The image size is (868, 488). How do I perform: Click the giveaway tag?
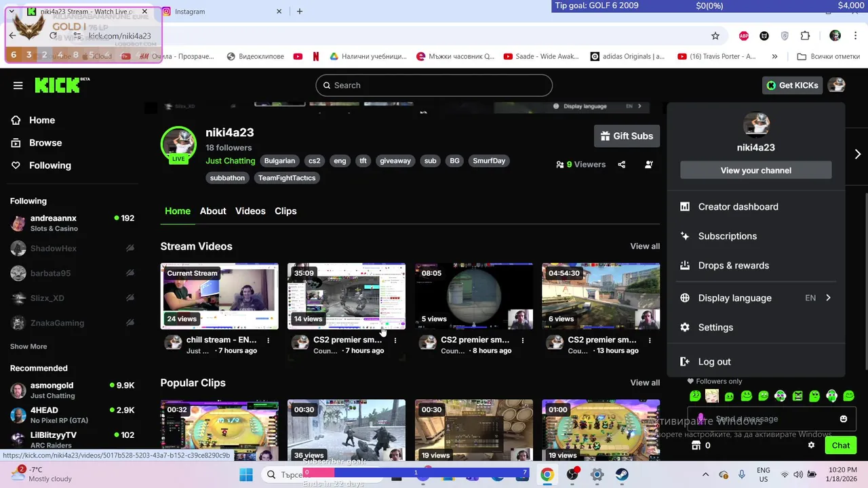coord(395,161)
